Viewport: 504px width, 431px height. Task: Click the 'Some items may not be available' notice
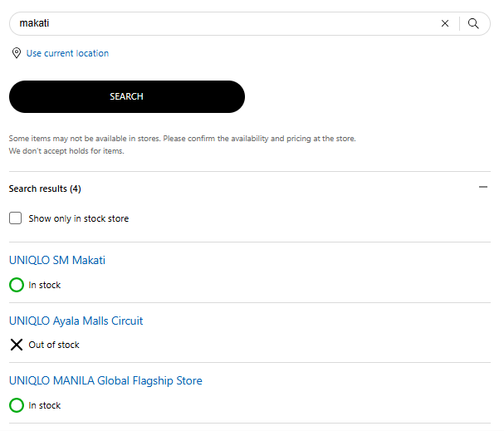click(x=182, y=139)
